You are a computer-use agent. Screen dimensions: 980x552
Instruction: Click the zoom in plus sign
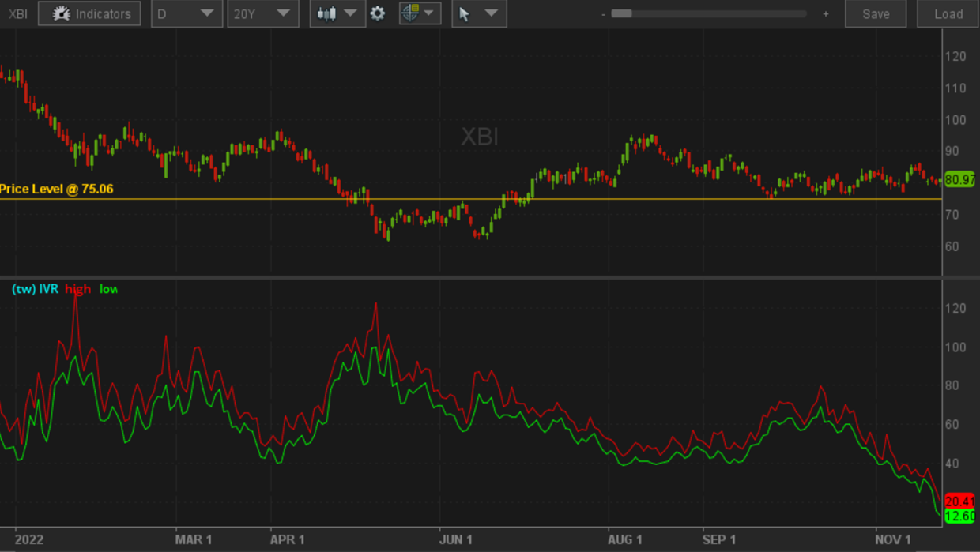pyautogui.click(x=826, y=13)
